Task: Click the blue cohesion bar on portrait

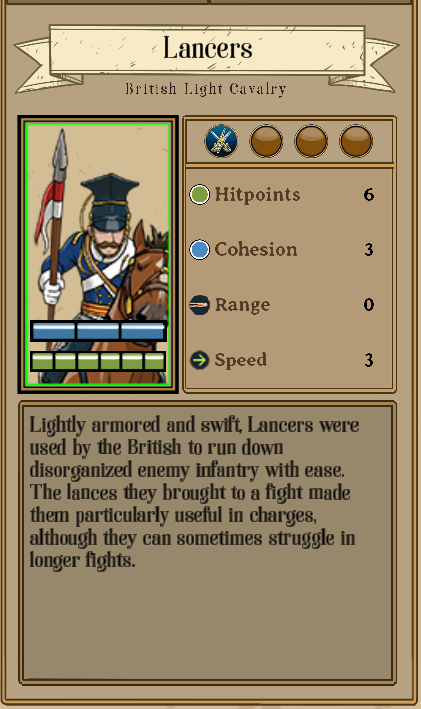Action: (x=98, y=331)
